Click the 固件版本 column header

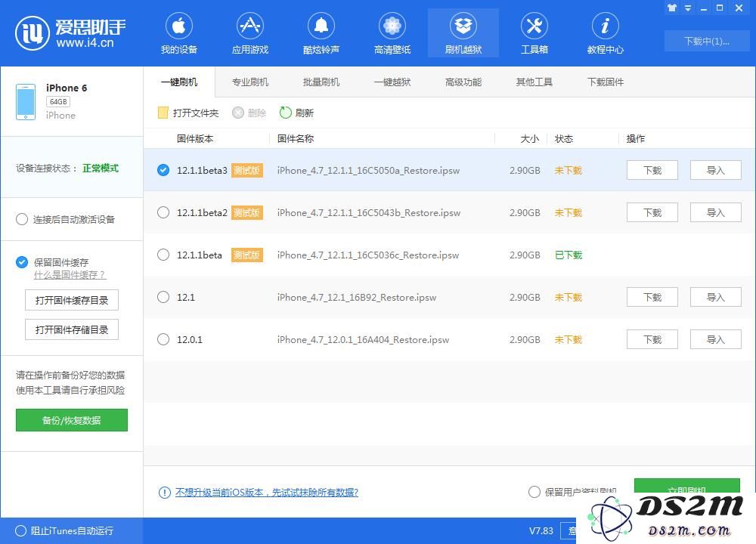tap(195, 139)
